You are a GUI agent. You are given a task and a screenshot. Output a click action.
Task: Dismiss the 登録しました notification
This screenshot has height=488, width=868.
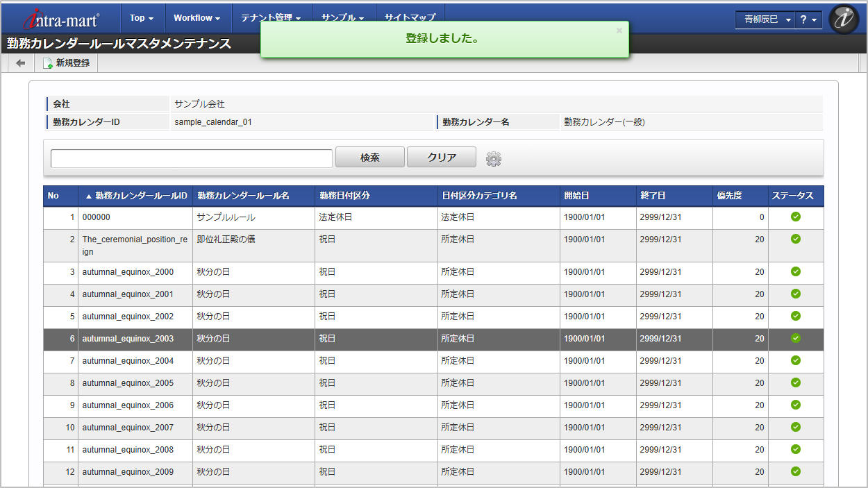[x=618, y=31]
